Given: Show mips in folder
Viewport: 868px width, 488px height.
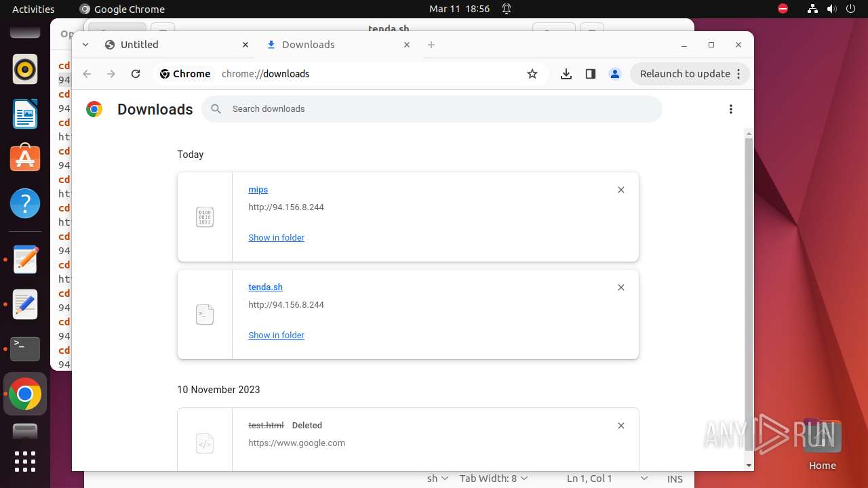Looking at the screenshot, I should tap(276, 238).
